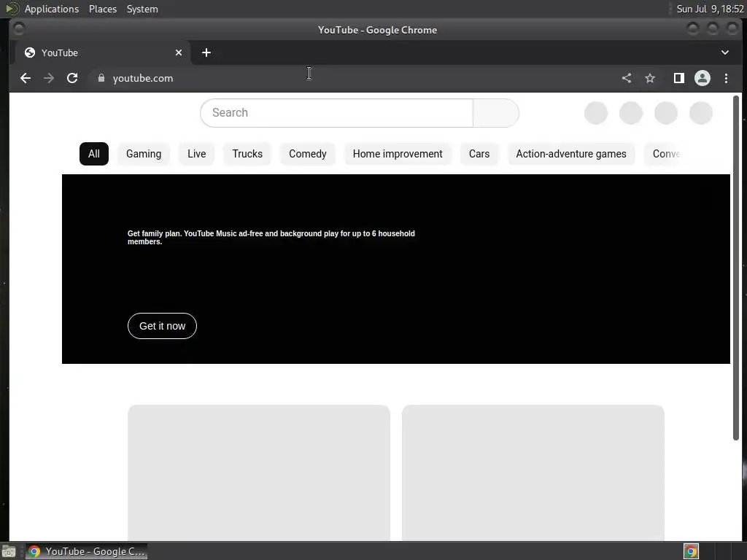The height and width of the screenshot is (560, 747).
Task: Select the All filter chip
Action: 94,154
